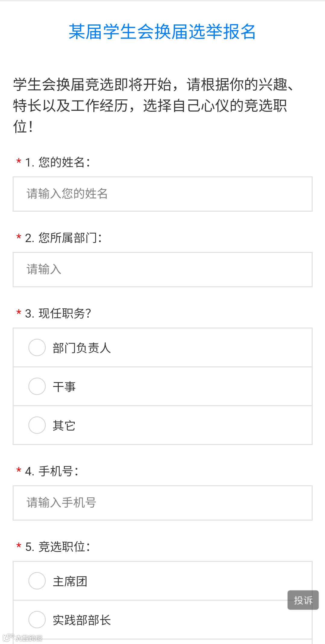This screenshot has height=644, width=325.
Task: Tap the 请输入手机号 phone field
Action: coord(162,503)
